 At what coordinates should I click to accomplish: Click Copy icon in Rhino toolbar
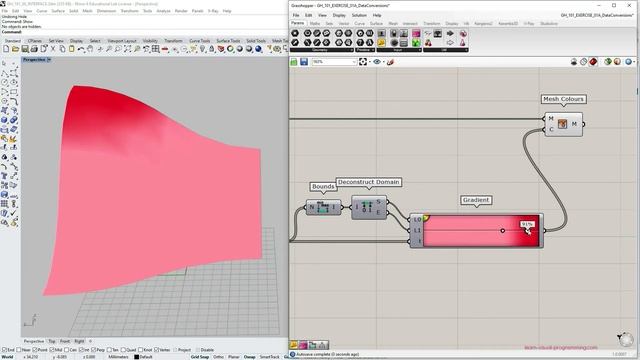pos(62,49)
